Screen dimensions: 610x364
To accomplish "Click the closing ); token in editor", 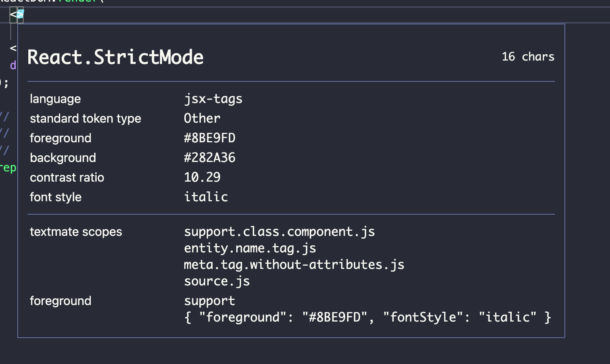I will click(x=4, y=83).
